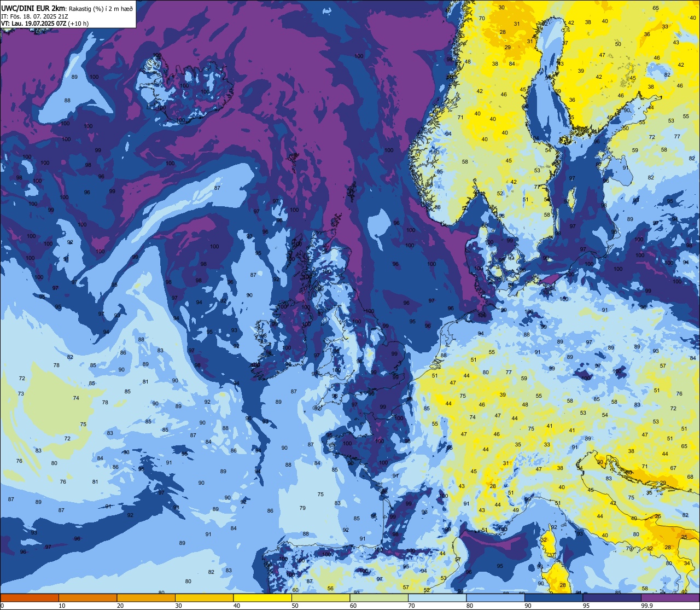Click the 'IT: Fös. 18. 07. 2025 21Z' line
The image size is (700, 610).
coord(34,16)
